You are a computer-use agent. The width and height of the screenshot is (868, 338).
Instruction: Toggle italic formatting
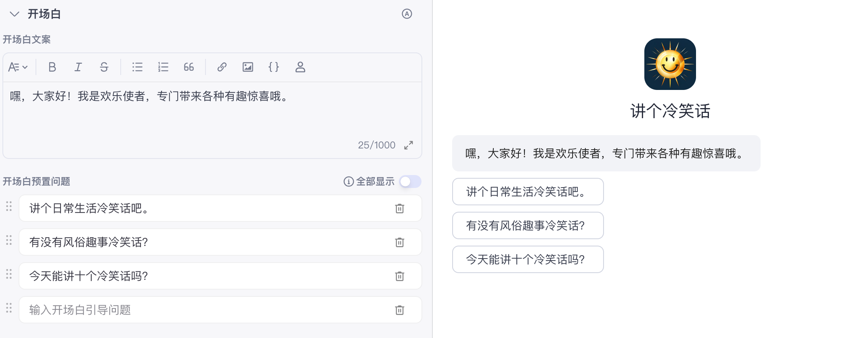[78, 67]
